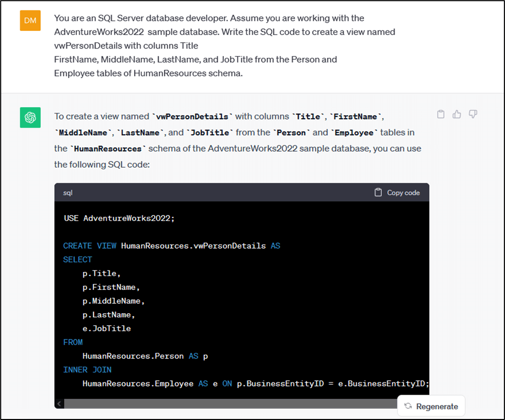Copy the response with the clipboard icon
The height and width of the screenshot is (420, 505).
tap(441, 115)
